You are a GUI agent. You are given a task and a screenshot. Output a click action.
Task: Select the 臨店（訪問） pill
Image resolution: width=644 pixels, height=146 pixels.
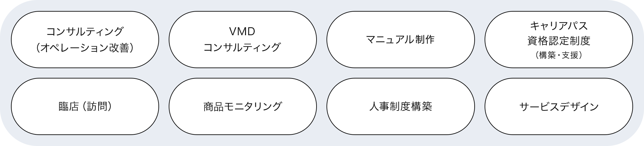tap(85, 107)
